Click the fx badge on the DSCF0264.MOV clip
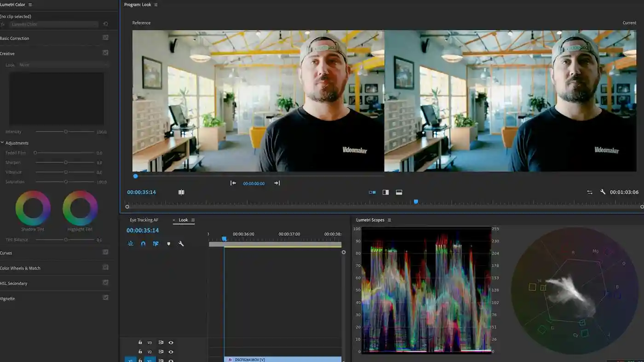 (x=229, y=360)
